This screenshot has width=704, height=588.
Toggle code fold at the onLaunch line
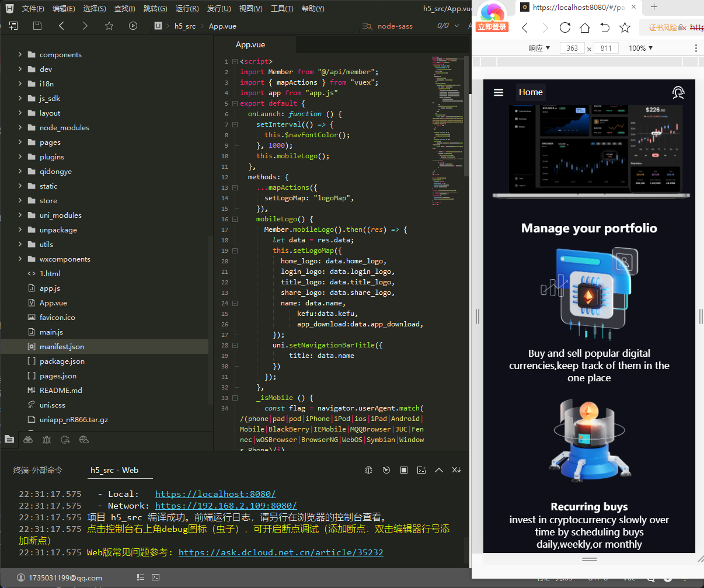[x=235, y=114]
